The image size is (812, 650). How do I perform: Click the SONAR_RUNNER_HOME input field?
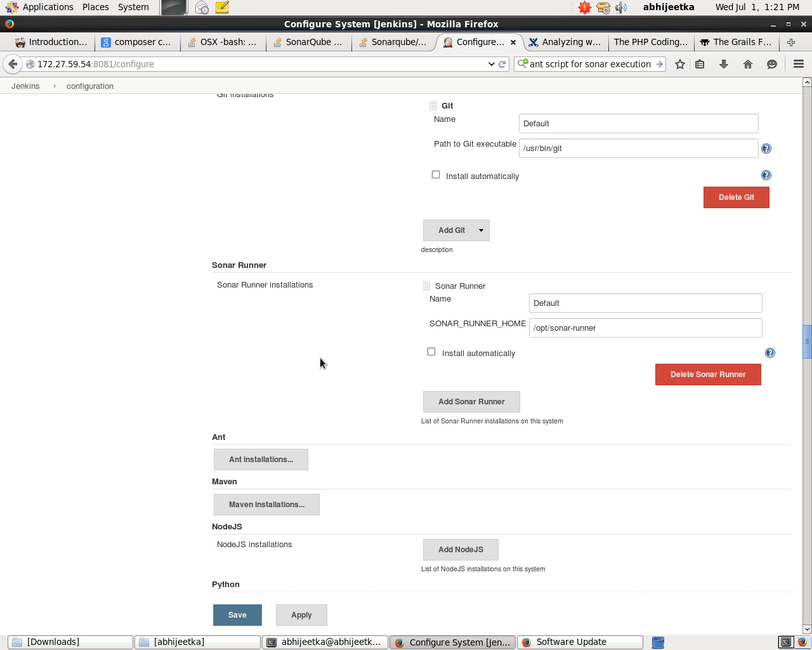point(645,328)
